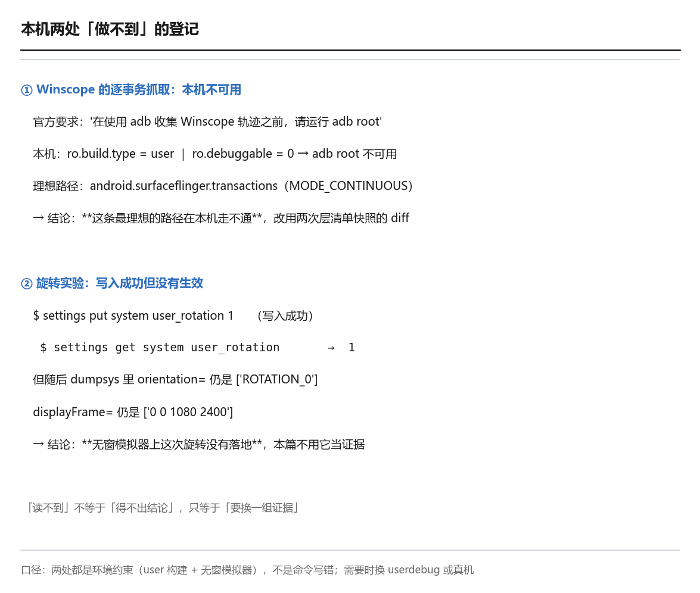The width and height of the screenshot is (700, 593).
Task: Click the title 本机两处「做不到」的登记
Action: pyautogui.click(x=110, y=29)
